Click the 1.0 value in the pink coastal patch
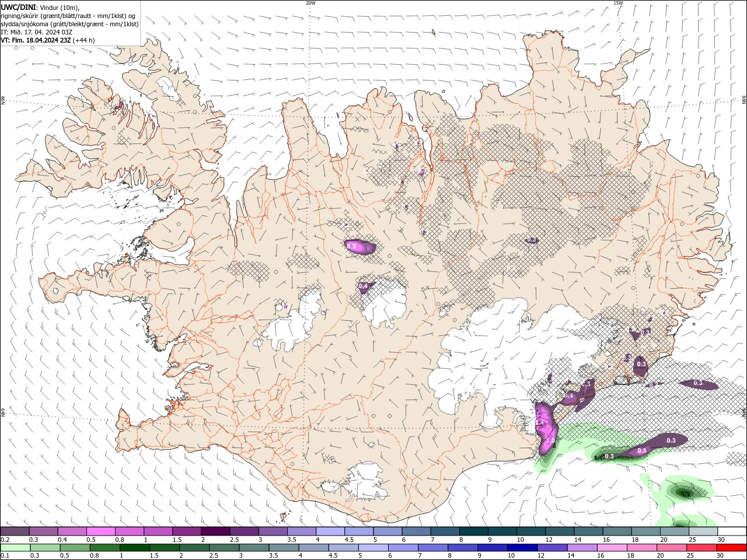 (550, 440)
